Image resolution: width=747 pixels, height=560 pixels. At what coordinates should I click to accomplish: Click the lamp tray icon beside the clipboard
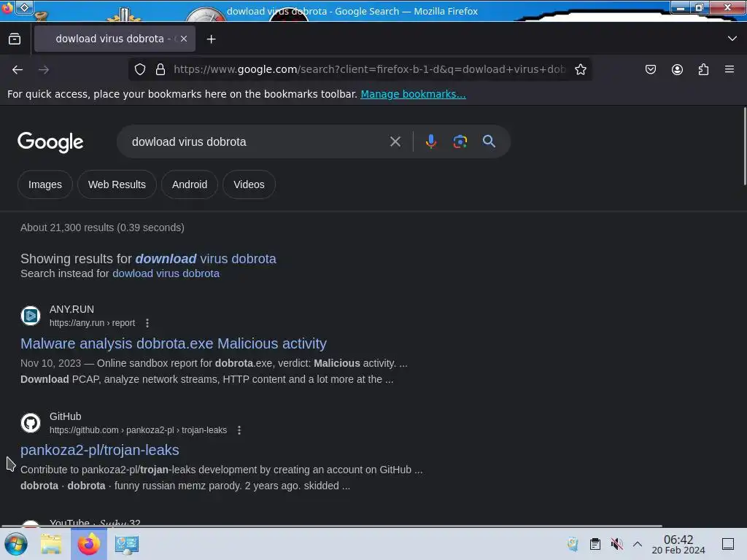[573, 544]
